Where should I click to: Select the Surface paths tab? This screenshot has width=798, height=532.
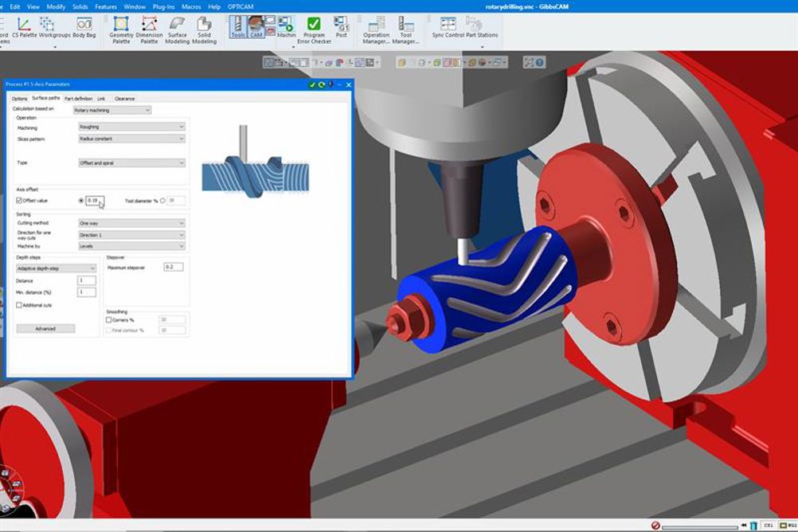click(46, 98)
